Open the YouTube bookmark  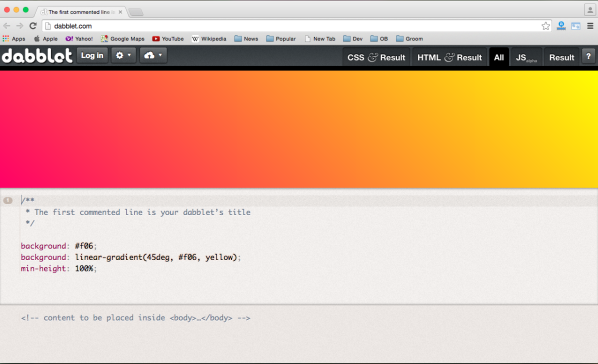click(x=168, y=39)
